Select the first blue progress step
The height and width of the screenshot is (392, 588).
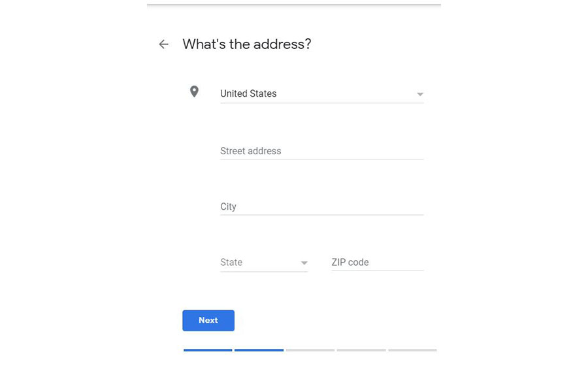(x=208, y=350)
